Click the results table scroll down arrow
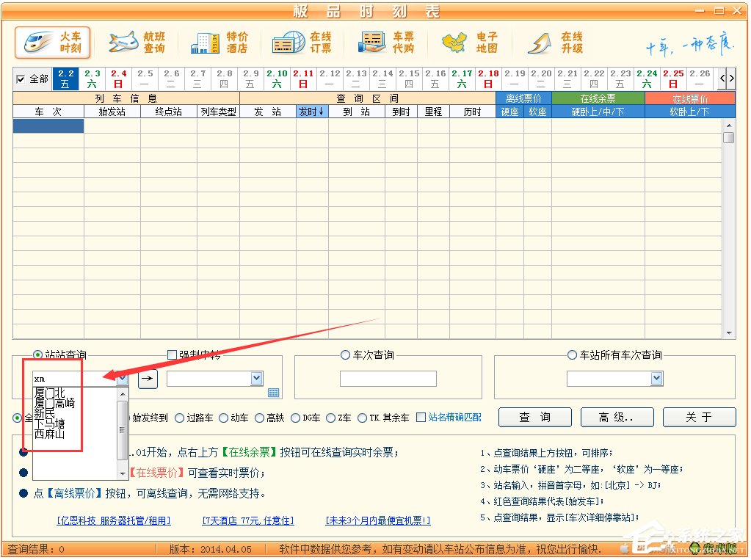 coord(729,333)
